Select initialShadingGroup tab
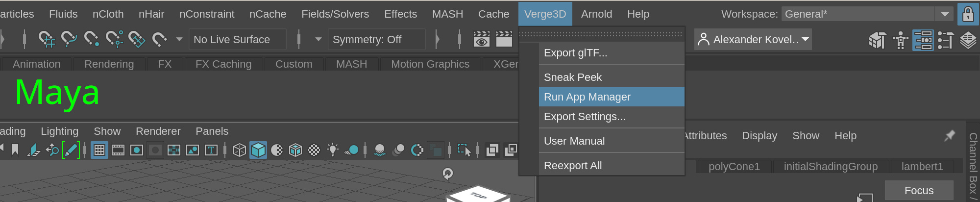Image resolution: width=980 pixels, height=202 pixels. tap(831, 167)
